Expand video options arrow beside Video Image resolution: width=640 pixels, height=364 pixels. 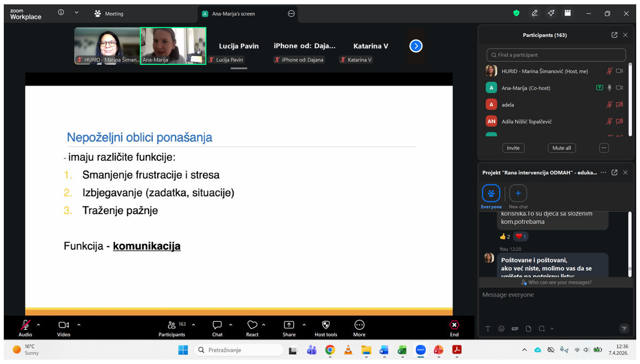79,325
